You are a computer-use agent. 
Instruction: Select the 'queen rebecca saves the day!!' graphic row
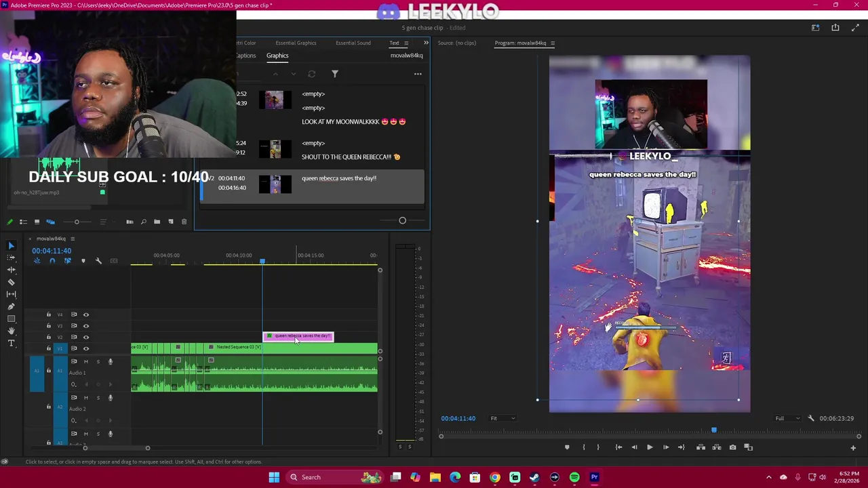pos(313,186)
